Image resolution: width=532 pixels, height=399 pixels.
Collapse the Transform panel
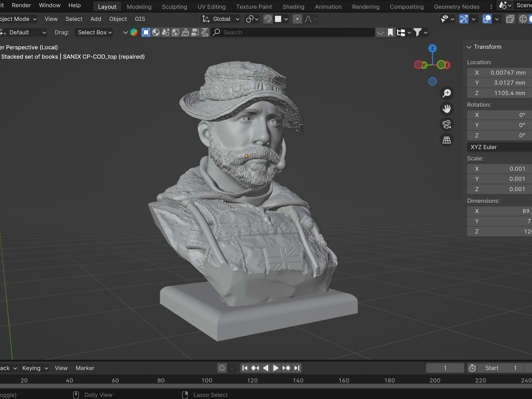(x=469, y=47)
